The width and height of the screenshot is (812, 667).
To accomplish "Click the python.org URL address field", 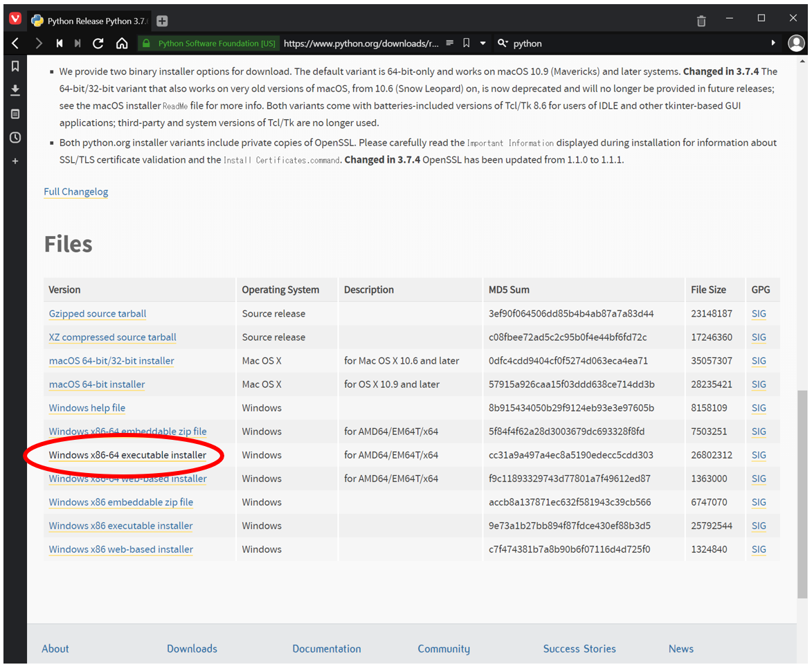I will [x=361, y=44].
